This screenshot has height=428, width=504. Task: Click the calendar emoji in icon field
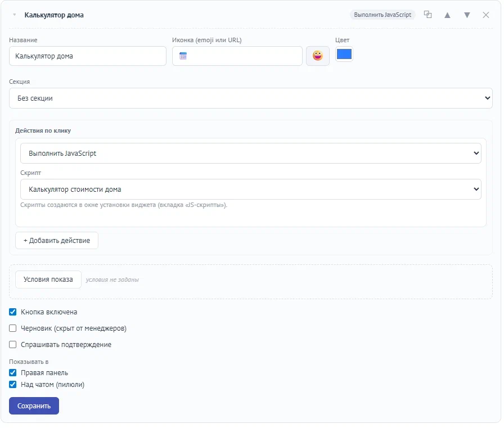tap(184, 56)
